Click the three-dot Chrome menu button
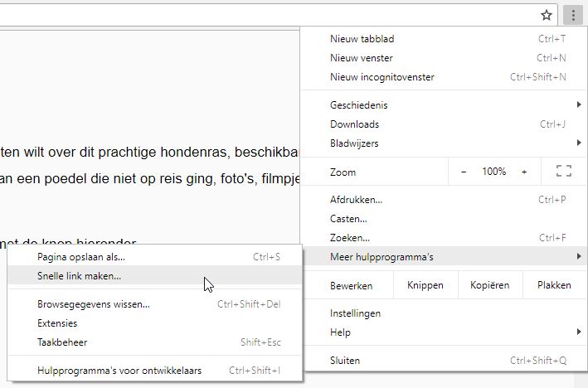The height and width of the screenshot is (388, 588). click(x=572, y=15)
